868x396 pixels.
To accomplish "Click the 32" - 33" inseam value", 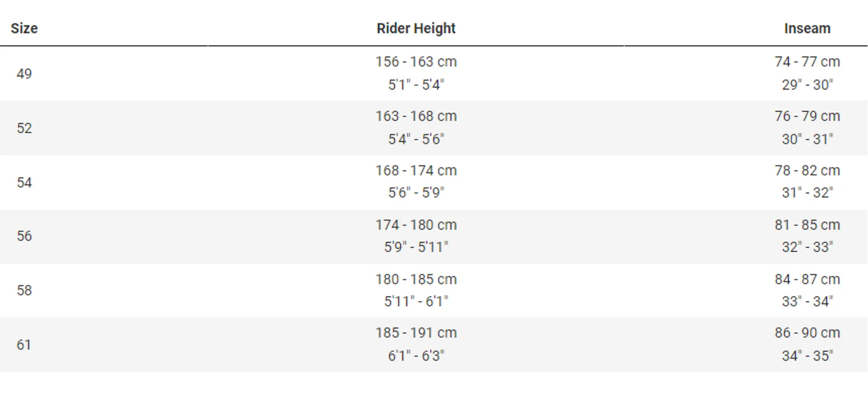I will click(x=807, y=247).
